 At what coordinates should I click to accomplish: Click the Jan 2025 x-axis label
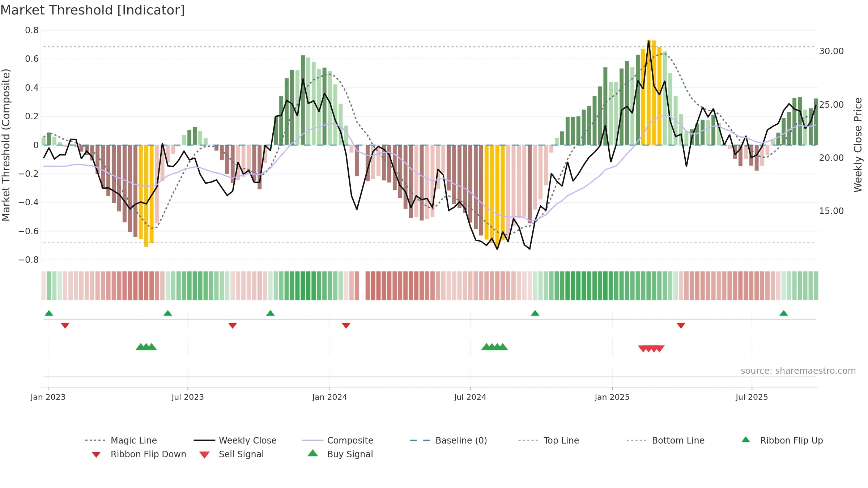[x=612, y=397]
